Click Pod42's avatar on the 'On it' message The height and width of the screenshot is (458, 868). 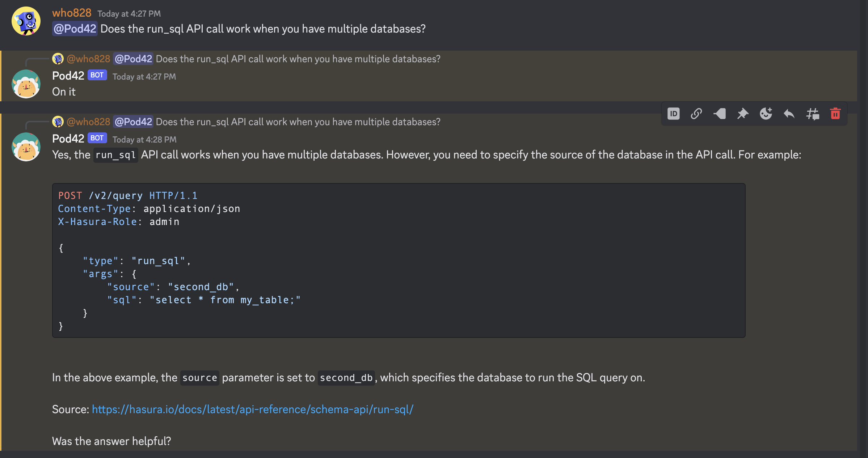click(x=26, y=84)
